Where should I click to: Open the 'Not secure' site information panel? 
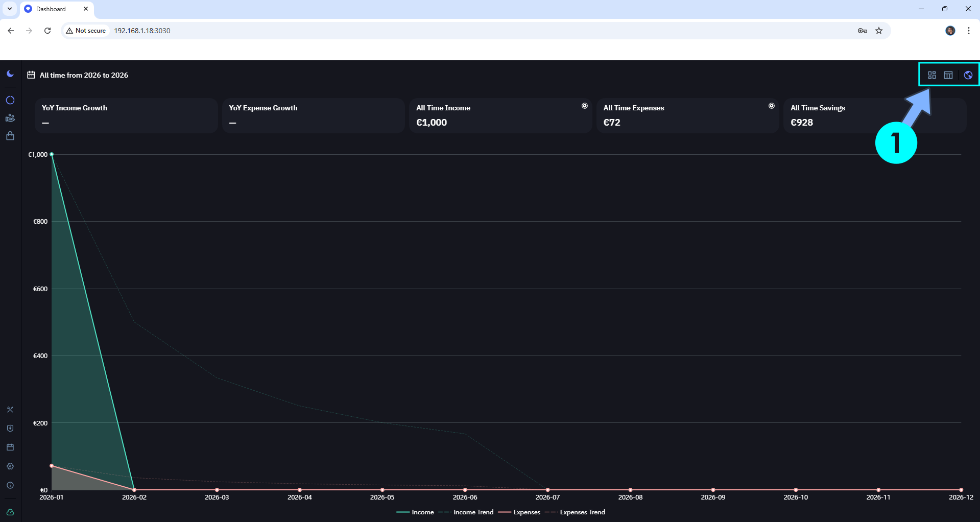(85, 31)
